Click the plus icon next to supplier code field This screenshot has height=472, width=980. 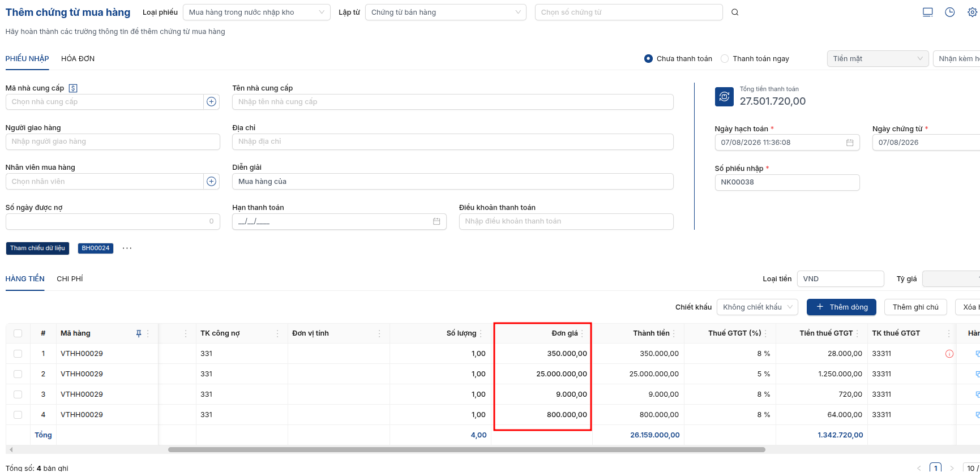pos(211,102)
